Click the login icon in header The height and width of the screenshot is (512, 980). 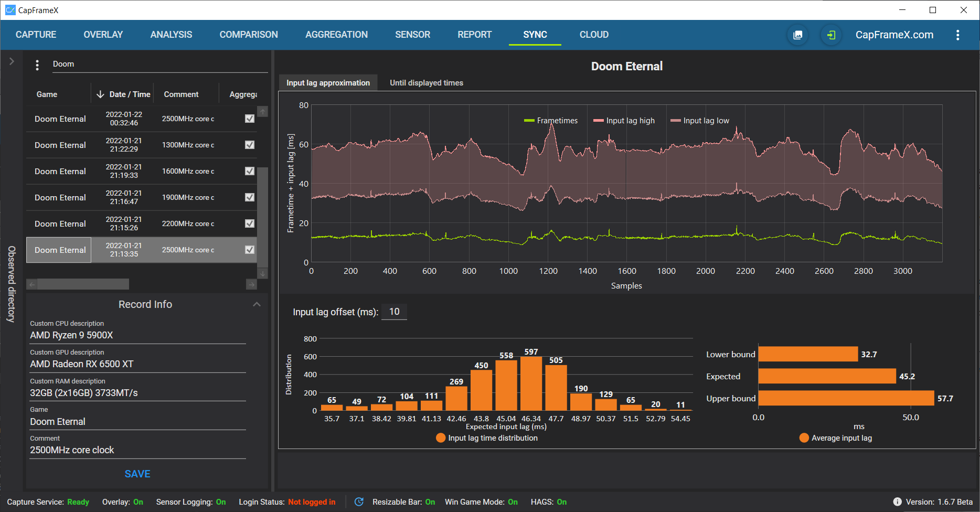[x=831, y=35]
